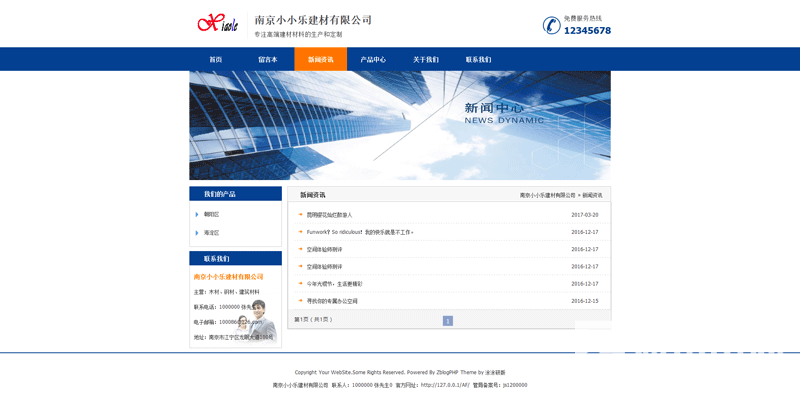The image size is (800, 395).
Task: Open the 关于我们 navigation item
Action: pos(426,59)
